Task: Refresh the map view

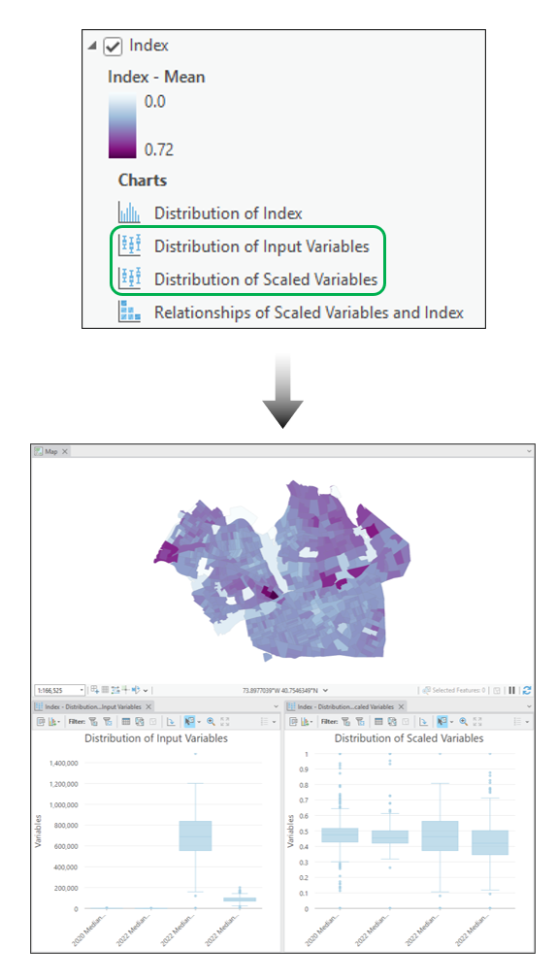Action: 527,690
